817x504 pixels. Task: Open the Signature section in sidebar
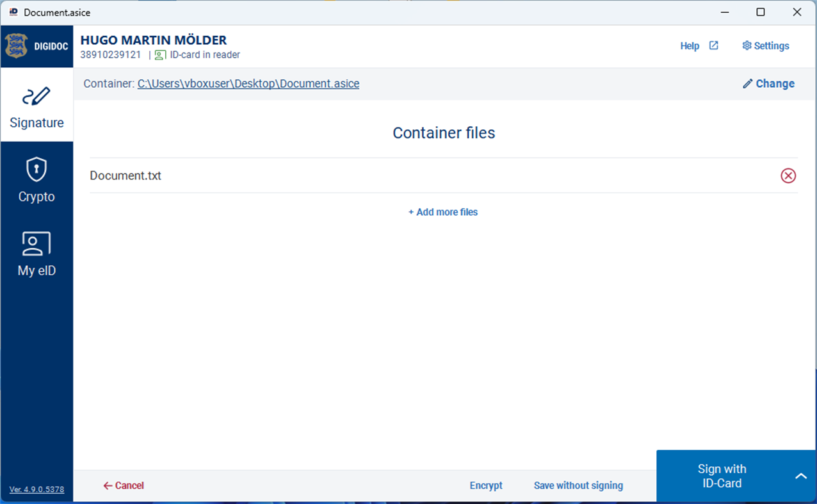[x=36, y=105]
